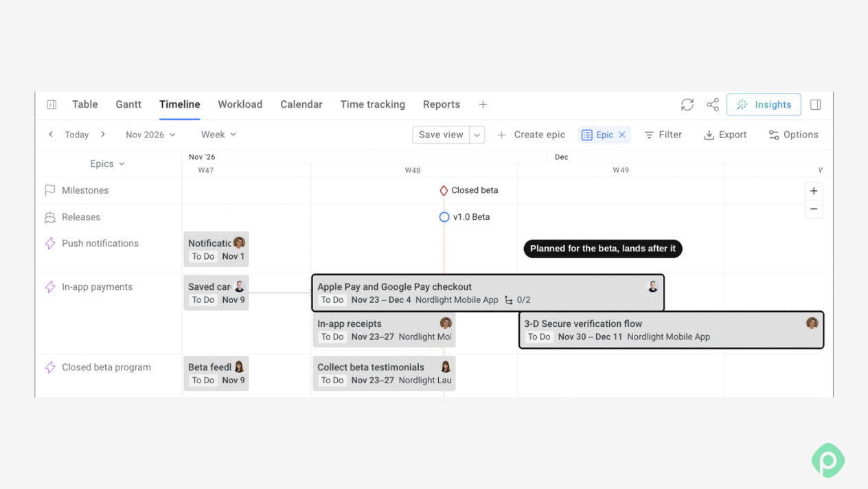Click the Push notifications epic lightning icon
Screen dimensions: 868x489
tap(50, 243)
